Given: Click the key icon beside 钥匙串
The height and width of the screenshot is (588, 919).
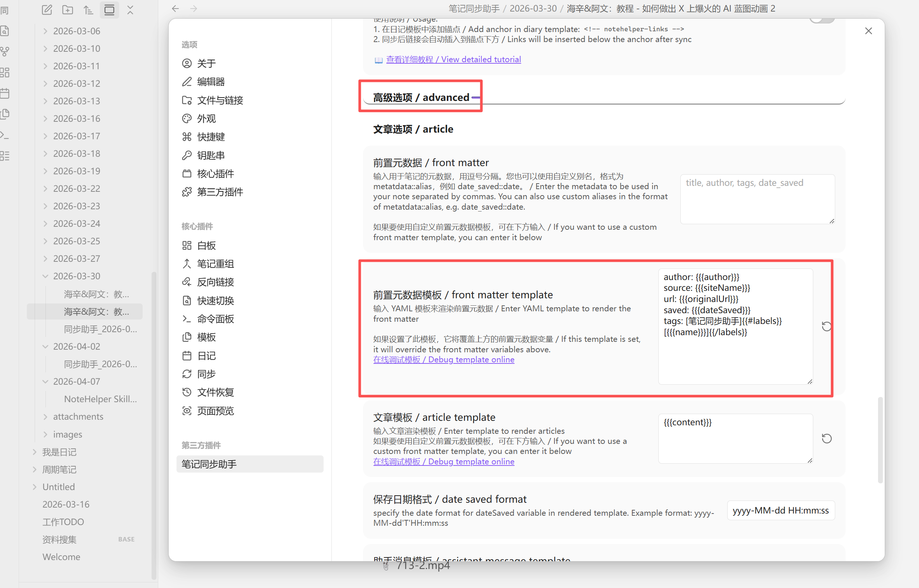Looking at the screenshot, I should point(187,155).
